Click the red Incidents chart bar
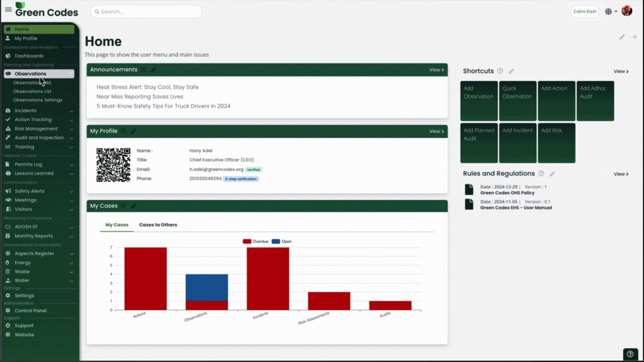This screenshot has width=644, height=362. (x=268, y=278)
